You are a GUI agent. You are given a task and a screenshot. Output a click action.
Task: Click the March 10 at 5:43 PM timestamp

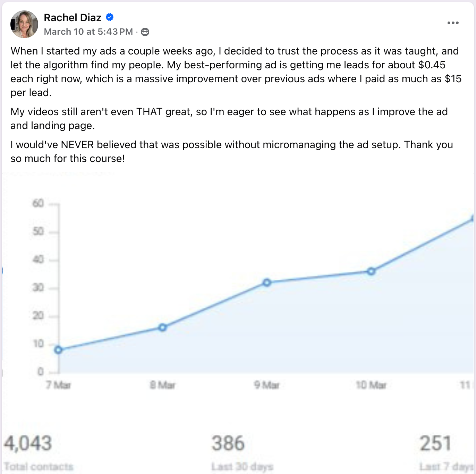(x=88, y=32)
